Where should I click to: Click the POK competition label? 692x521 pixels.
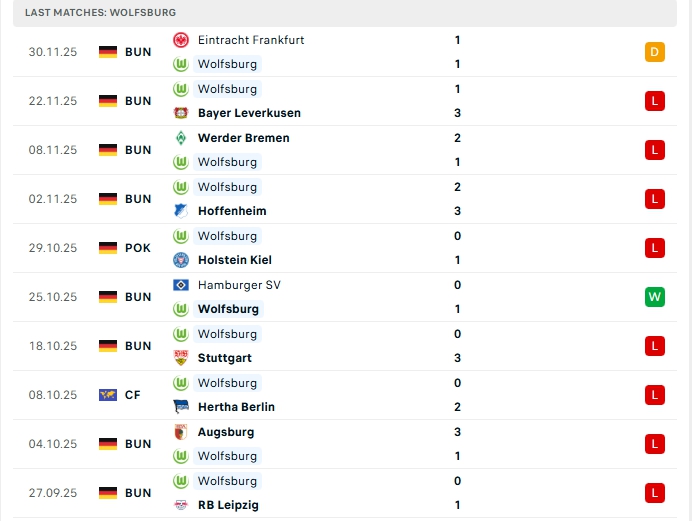138,248
